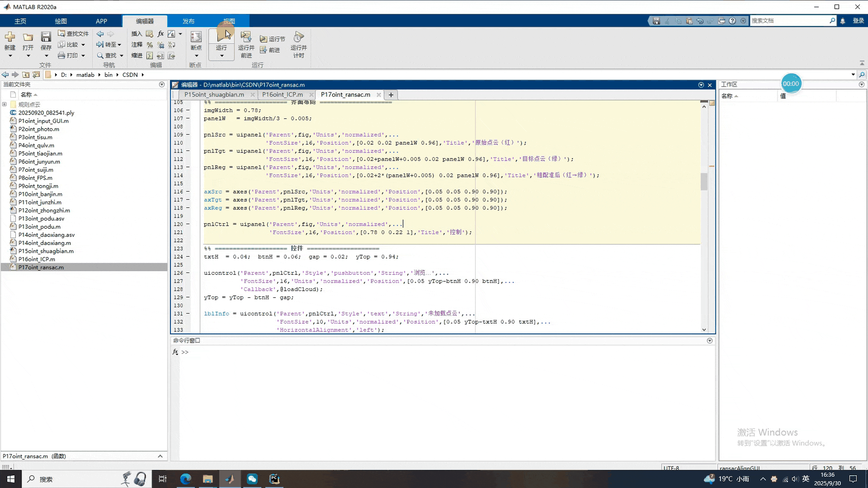
Task: Click the Run and Advance (运行并前进) icon
Action: point(246,37)
